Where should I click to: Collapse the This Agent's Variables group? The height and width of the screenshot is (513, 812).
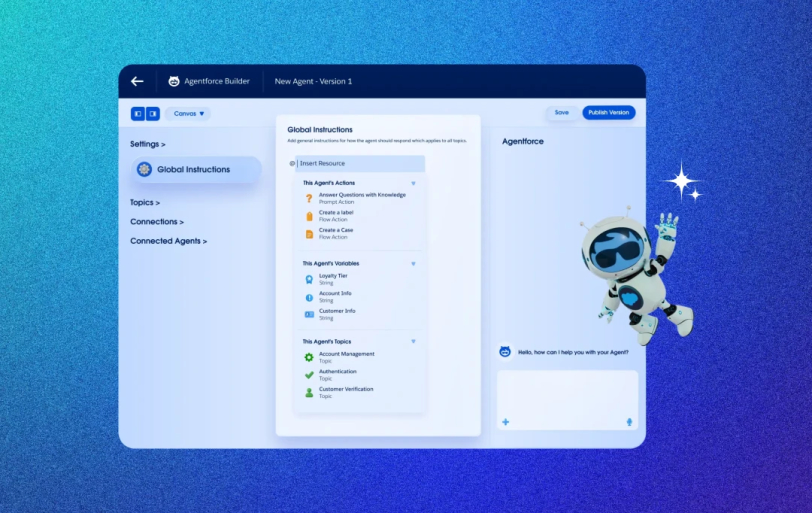413,263
